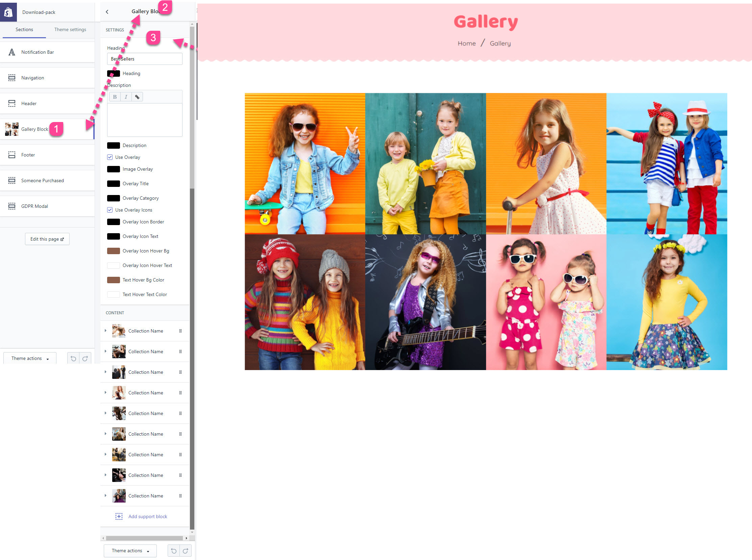Image resolution: width=752 pixels, height=560 pixels.
Task: Expand the fourth Collection Name block
Action: tap(105, 393)
